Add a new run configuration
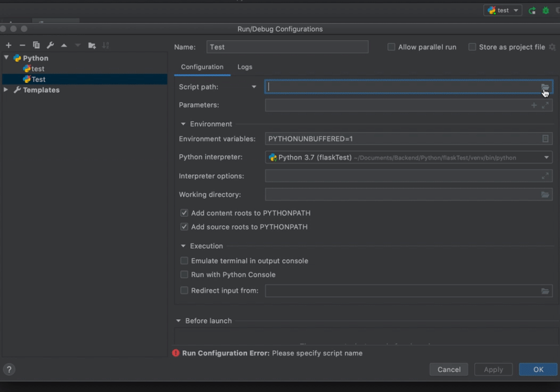Image resolution: width=560 pixels, height=392 pixels. coord(8,45)
